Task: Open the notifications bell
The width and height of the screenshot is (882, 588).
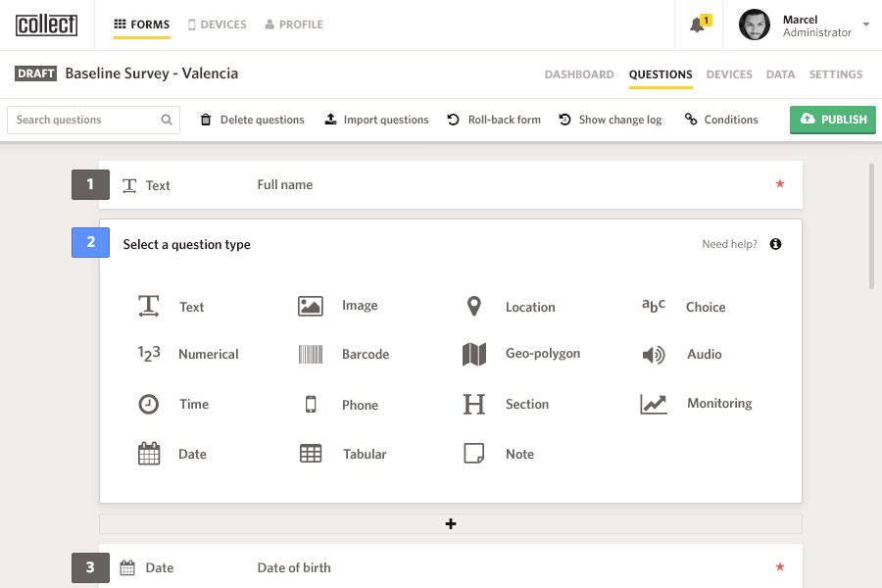Action: coord(698,25)
